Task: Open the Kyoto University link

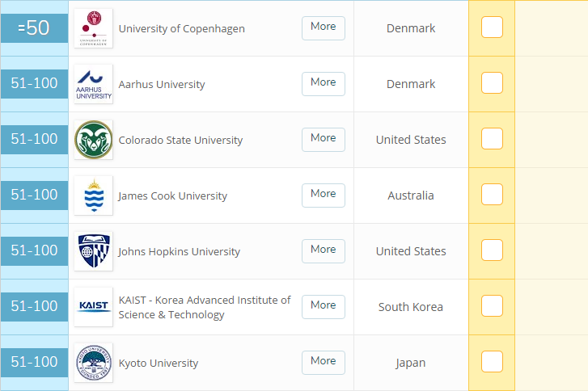Action: coord(159,363)
